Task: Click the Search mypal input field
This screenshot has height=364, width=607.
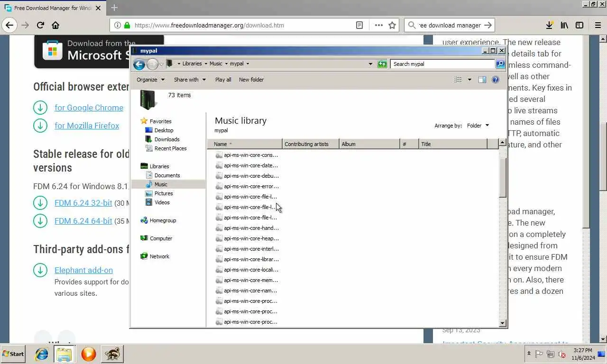Action: point(442,64)
